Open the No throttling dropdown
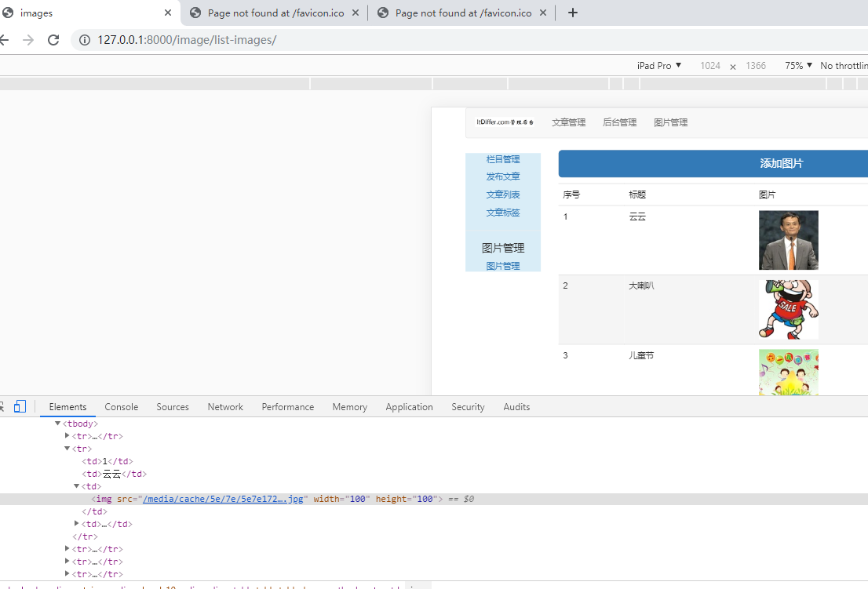This screenshot has height=589, width=868. tap(844, 65)
